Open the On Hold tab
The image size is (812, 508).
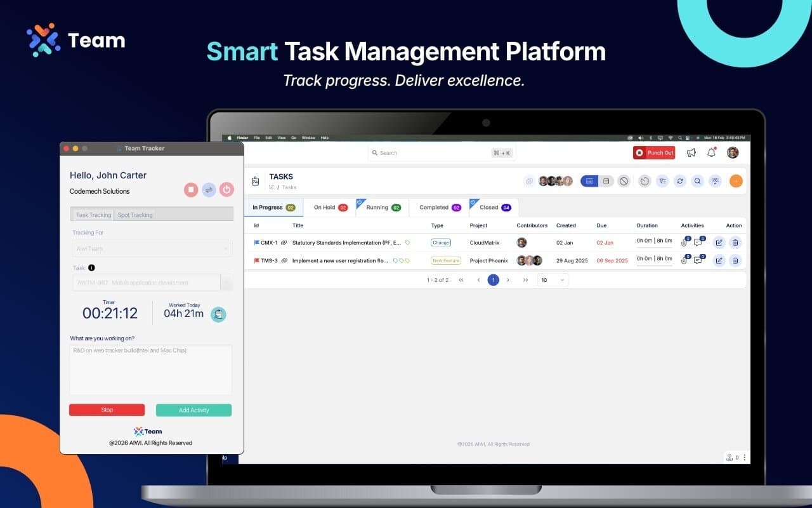coord(330,208)
